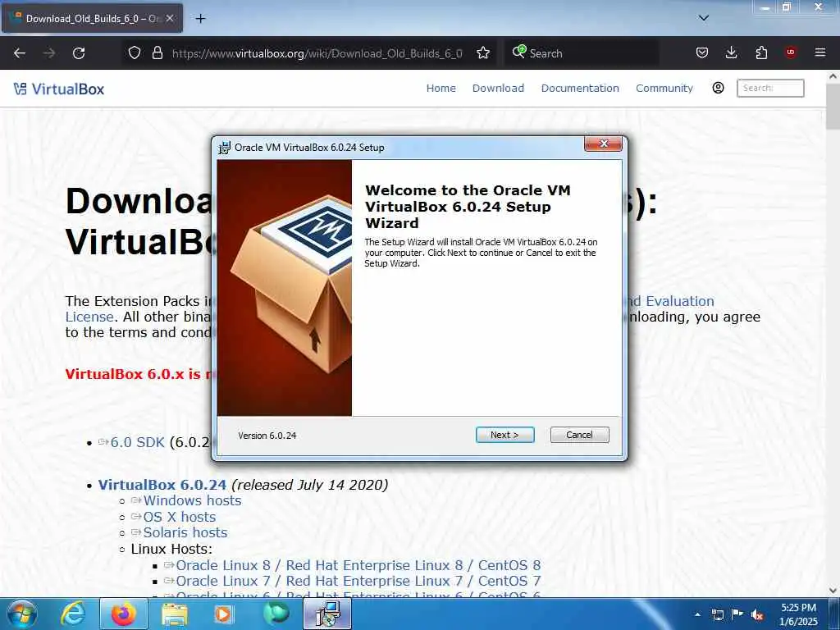This screenshot has height=630, width=840.
Task: Open the 6.0 SDK download link
Action: pyautogui.click(x=137, y=442)
